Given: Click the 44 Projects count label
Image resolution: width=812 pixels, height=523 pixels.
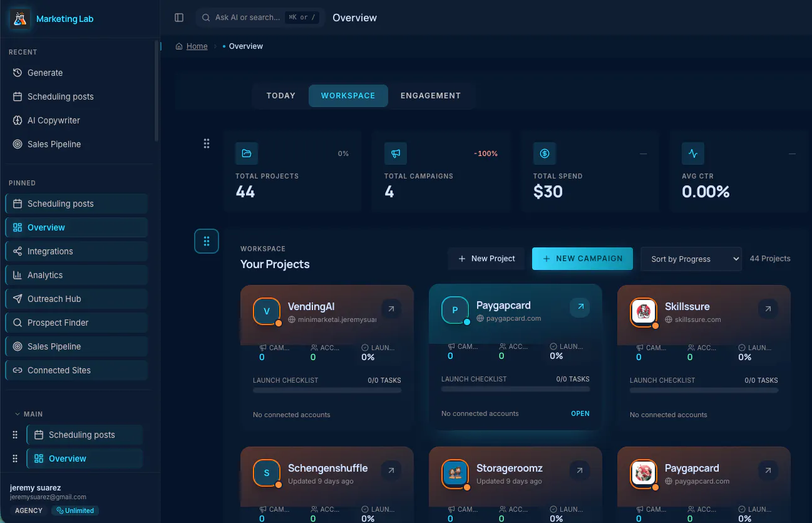Looking at the screenshot, I should pos(770,259).
